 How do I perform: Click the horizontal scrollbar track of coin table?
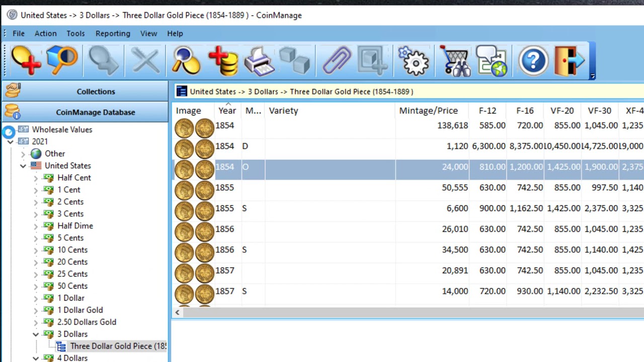coord(413,313)
